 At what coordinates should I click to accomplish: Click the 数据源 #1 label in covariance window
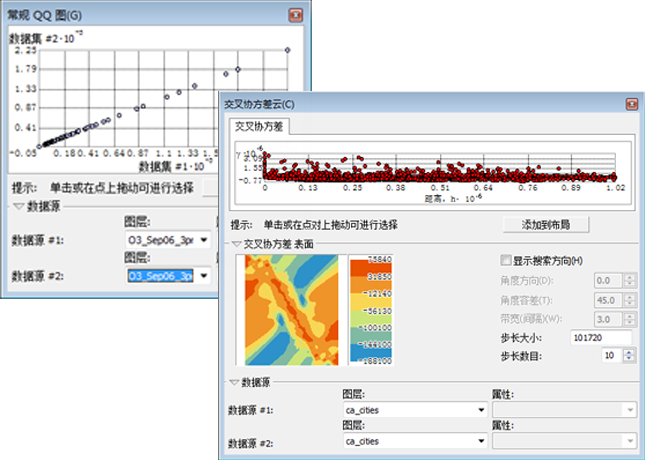[251, 411]
